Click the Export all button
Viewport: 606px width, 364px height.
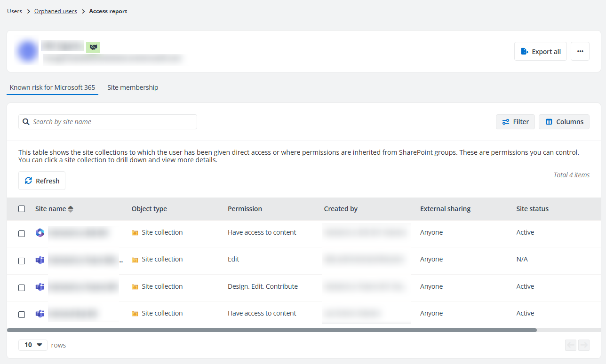click(540, 51)
